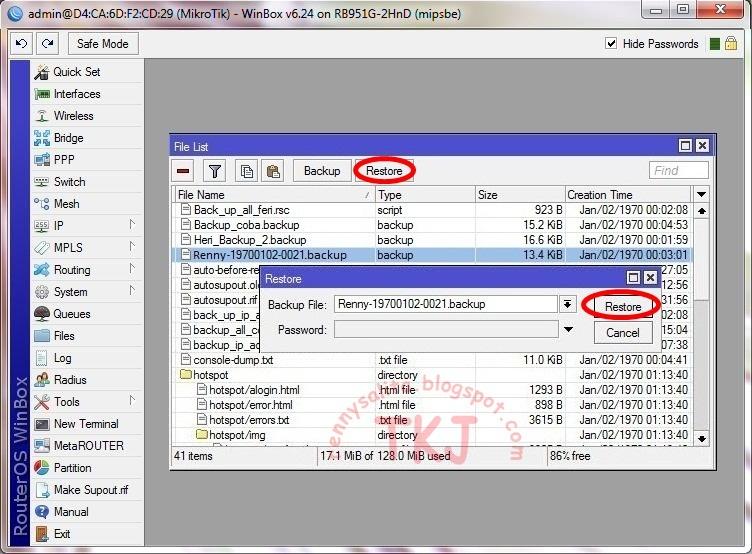Click the Make Supout.rif icon
The image size is (752, 554).
click(x=42, y=490)
